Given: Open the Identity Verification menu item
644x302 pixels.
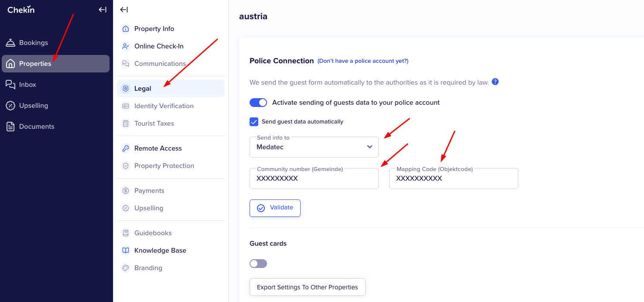Looking at the screenshot, I should pyautogui.click(x=164, y=106).
